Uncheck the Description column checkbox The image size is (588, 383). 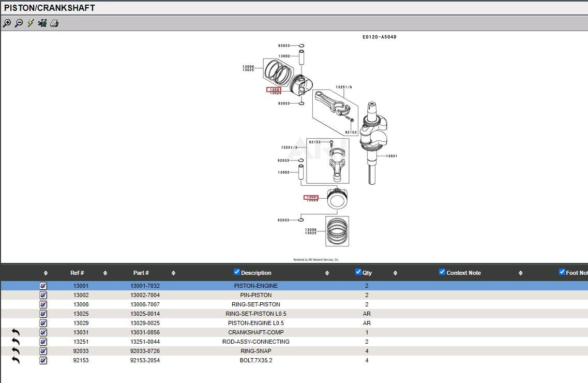237,272
